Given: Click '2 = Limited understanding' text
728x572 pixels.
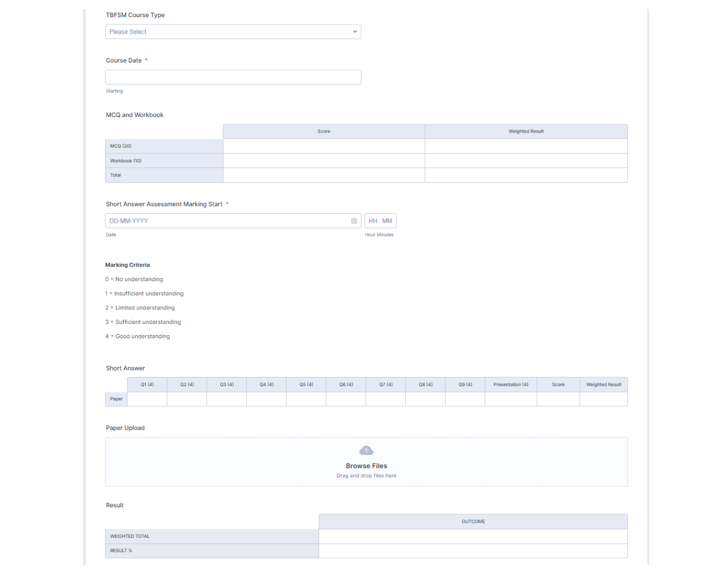Looking at the screenshot, I should [140, 308].
